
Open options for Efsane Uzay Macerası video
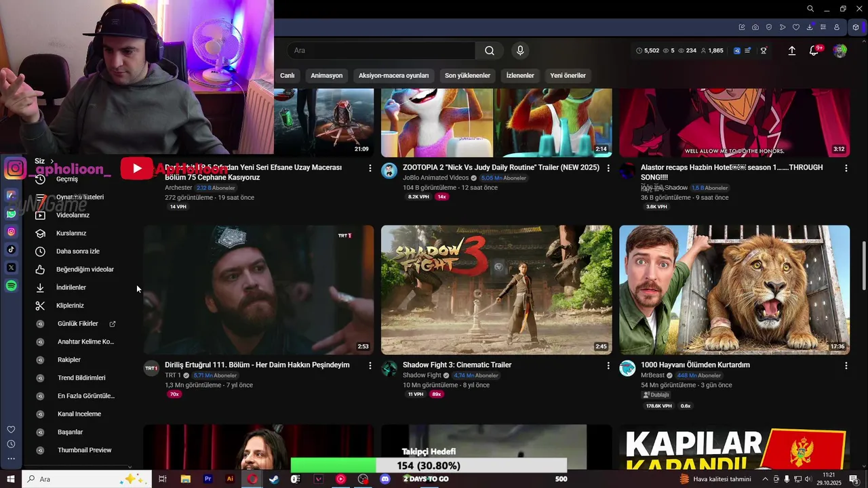coord(370,167)
